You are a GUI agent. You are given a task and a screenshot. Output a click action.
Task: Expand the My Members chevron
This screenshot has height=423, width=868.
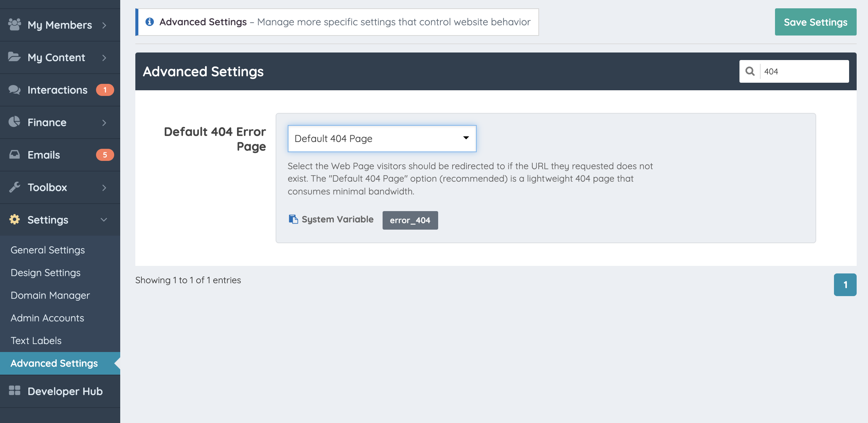104,25
